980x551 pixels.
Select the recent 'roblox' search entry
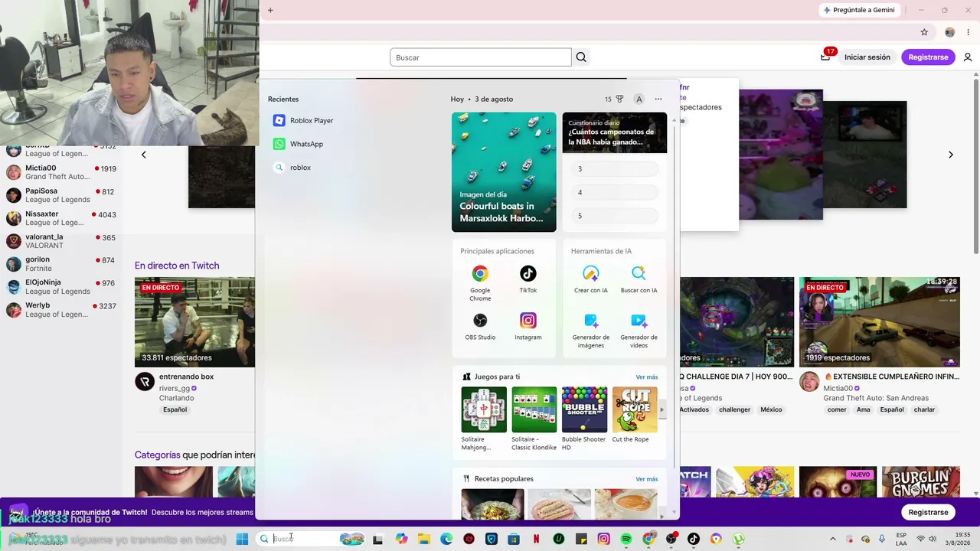click(x=292, y=168)
